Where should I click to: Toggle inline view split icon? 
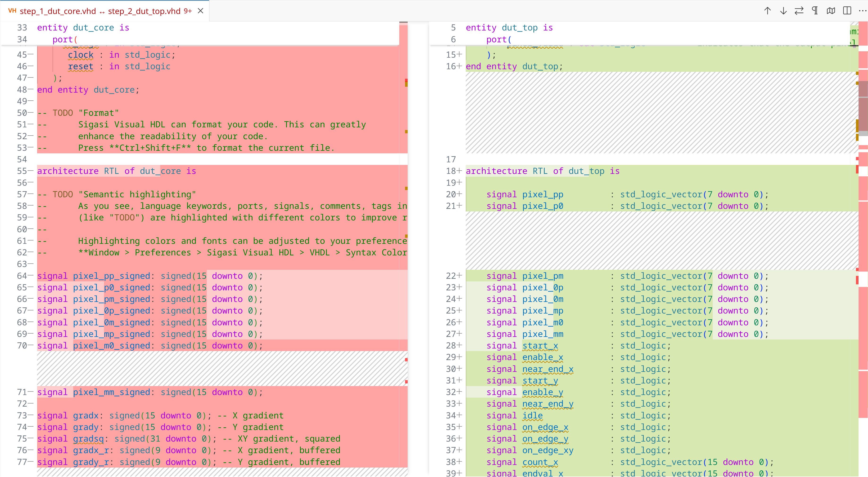[847, 11]
